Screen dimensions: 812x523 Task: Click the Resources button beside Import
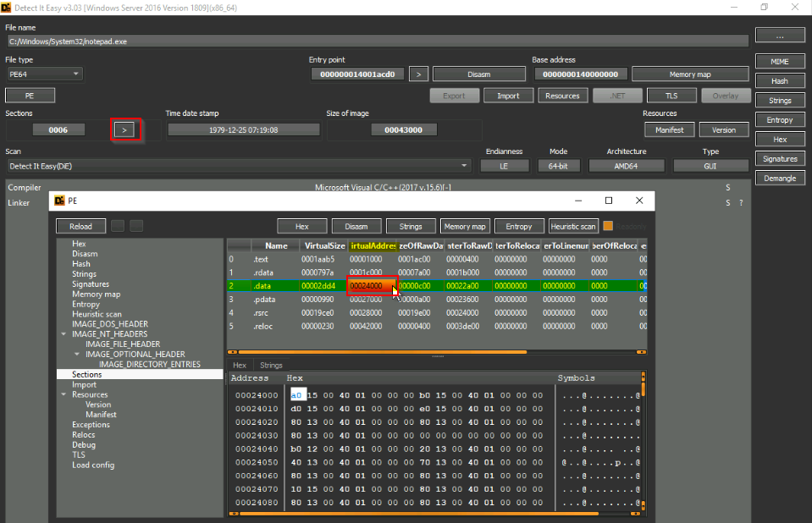point(562,96)
